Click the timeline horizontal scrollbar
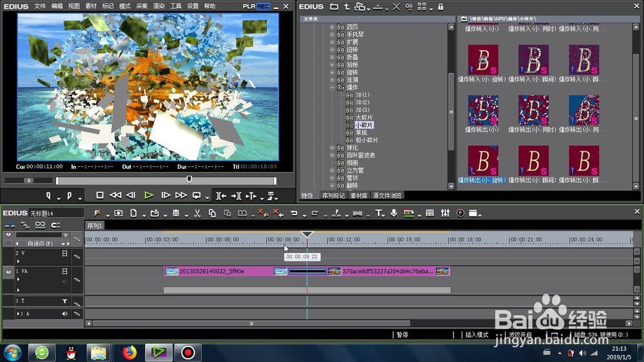Screen dimensions: 644x362 tap(251, 323)
